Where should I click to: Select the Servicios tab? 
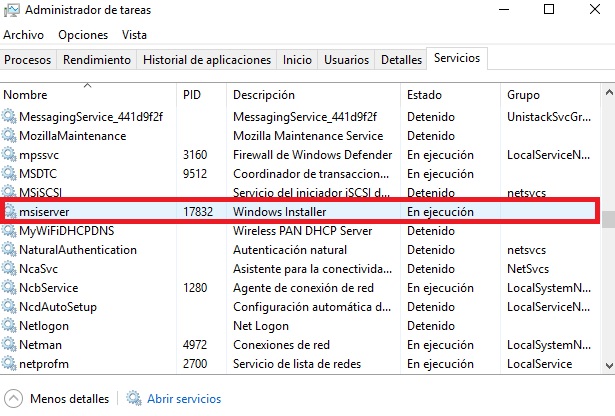pos(457,58)
